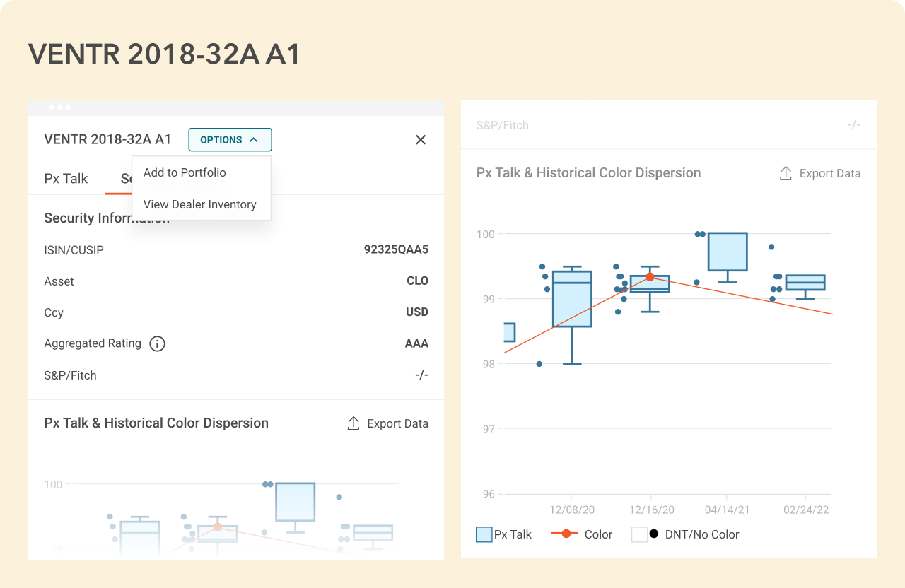Close the VENTR 2018-32A A1 panel

(x=421, y=140)
